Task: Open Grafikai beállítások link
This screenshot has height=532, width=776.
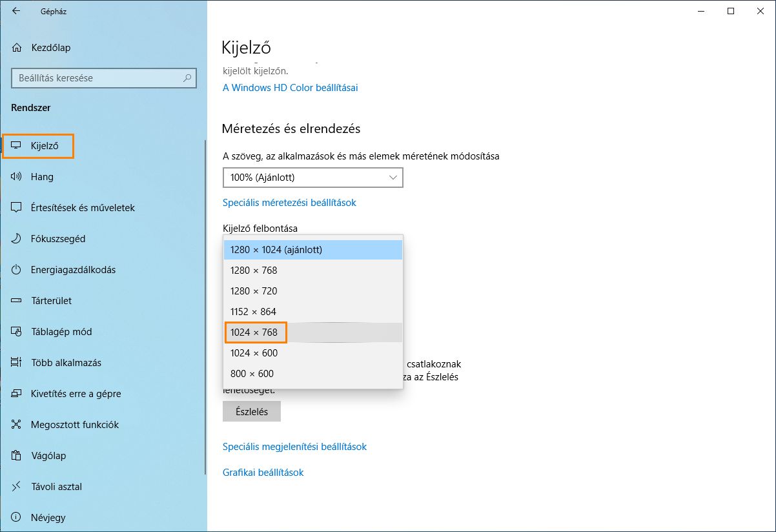Action: 263,473
